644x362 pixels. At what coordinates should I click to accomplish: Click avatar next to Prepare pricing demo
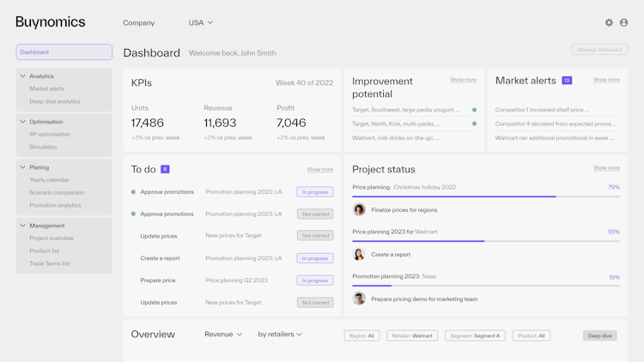pyautogui.click(x=359, y=299)
